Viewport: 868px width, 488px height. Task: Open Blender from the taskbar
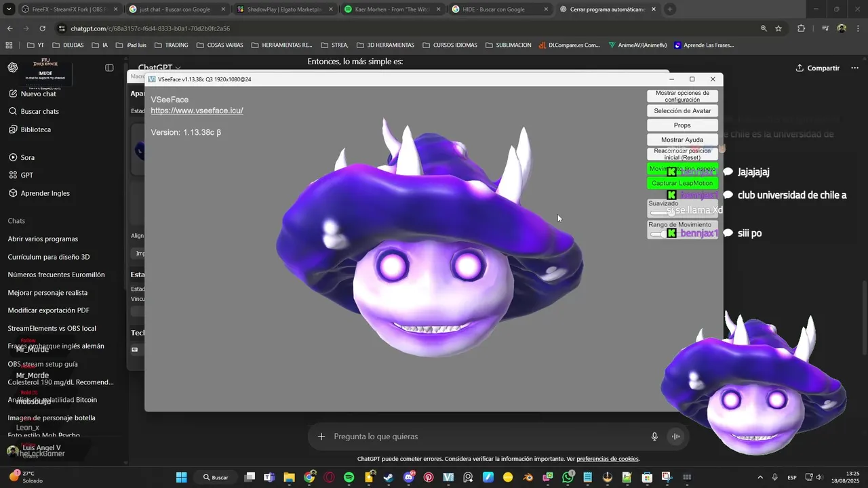click(x=528, y=477)
